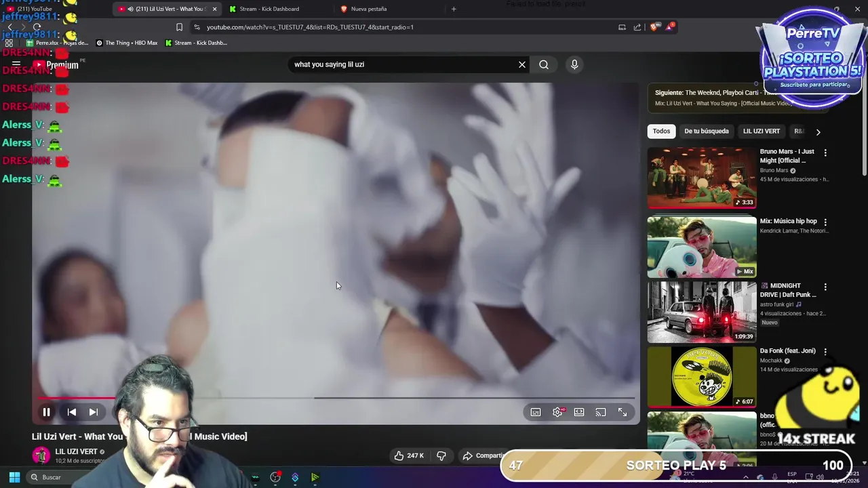
Task: Start voice search with the microphone
Action: pos(574,64)
